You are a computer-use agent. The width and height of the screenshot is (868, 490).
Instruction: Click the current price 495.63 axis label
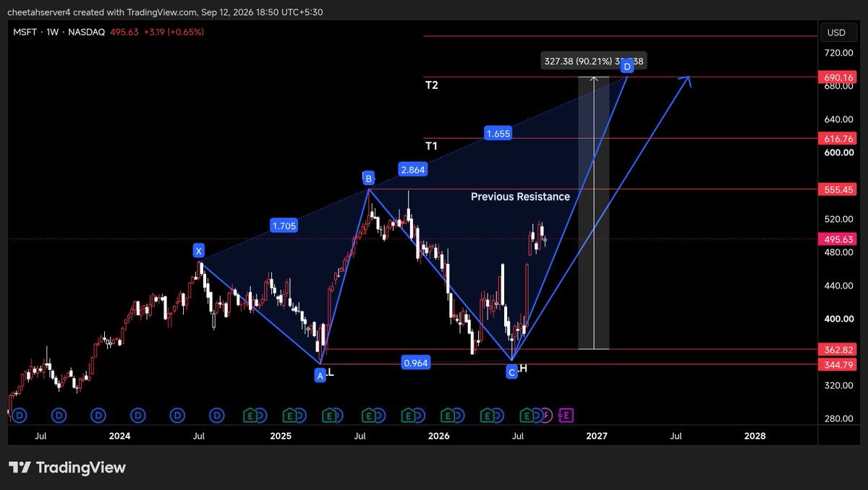[x=839, y=238]
